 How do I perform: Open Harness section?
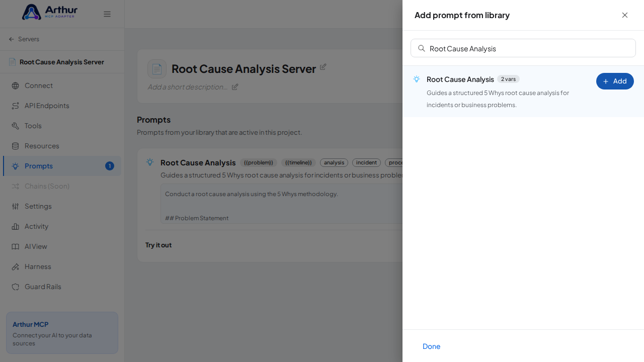[62, 266]
